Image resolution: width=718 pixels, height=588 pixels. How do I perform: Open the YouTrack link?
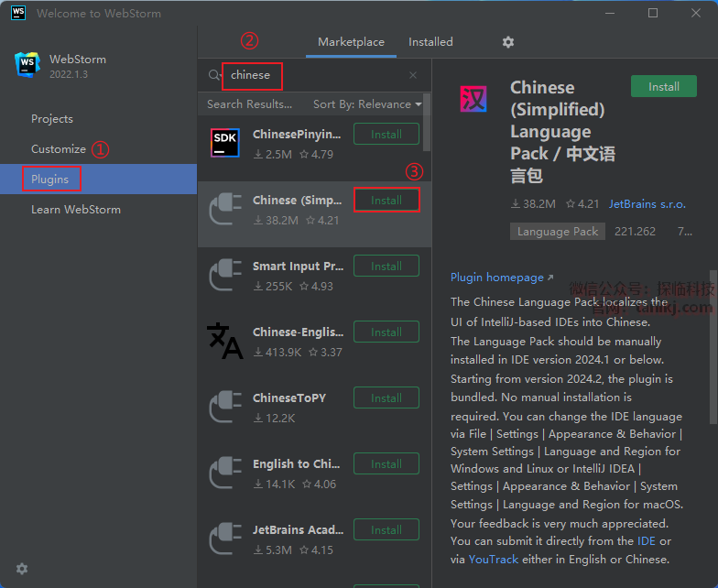(493, 560)
